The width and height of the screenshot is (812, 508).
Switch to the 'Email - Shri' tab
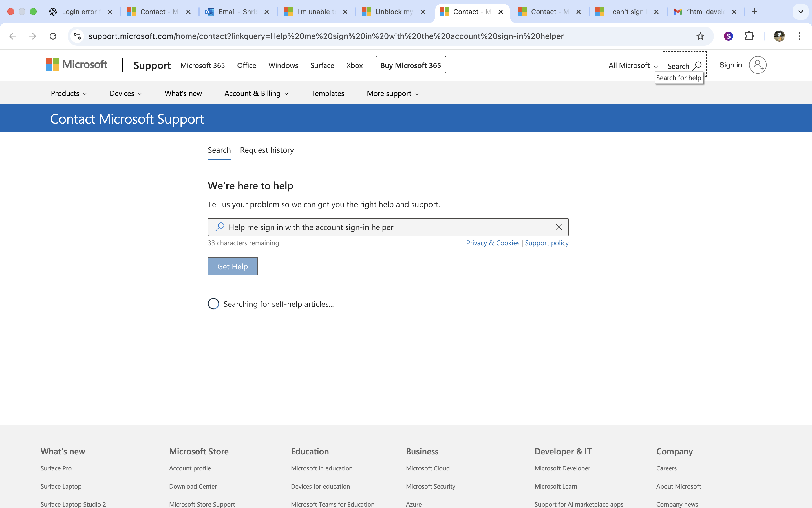click(x=238, y=12)
